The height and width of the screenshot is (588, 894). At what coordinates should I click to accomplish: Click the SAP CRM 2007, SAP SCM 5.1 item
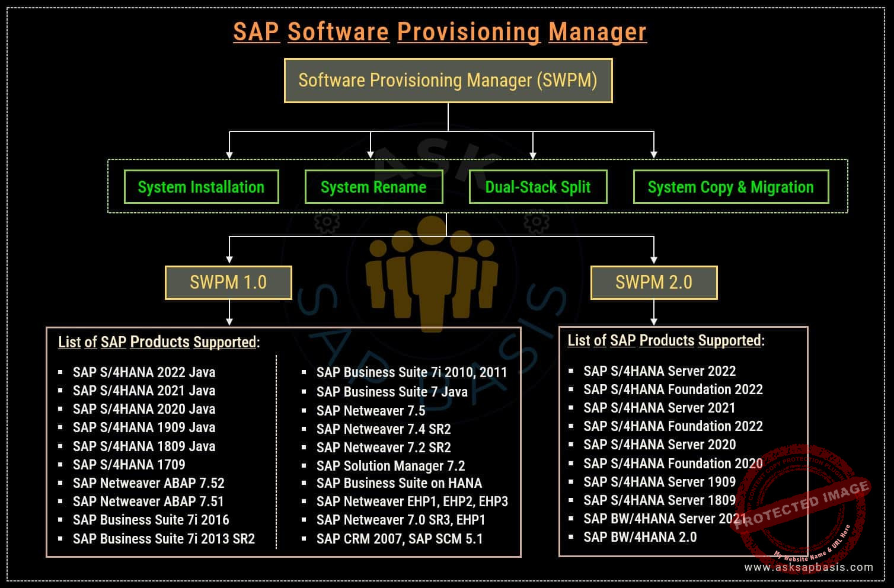coord(399,539)
